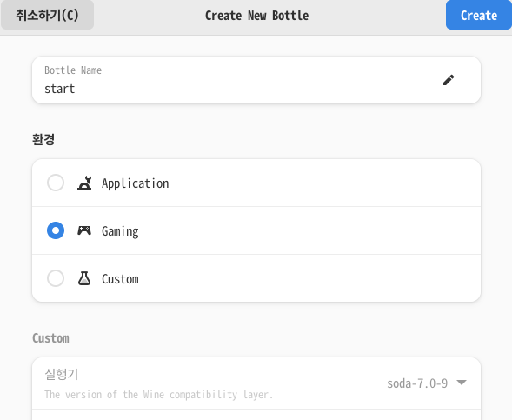Expand the 실행기 runner row
The image size is (512, 420).
(x=256, y=383)
